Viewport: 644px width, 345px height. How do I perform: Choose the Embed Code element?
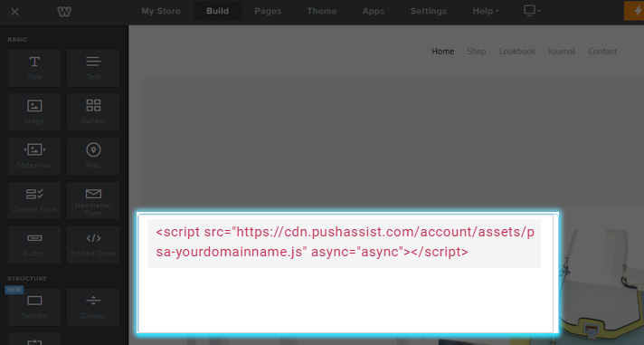point(93,244)
